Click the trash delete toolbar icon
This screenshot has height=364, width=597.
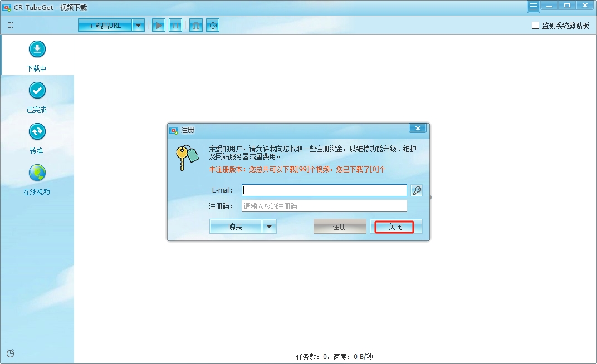(195, 26)
